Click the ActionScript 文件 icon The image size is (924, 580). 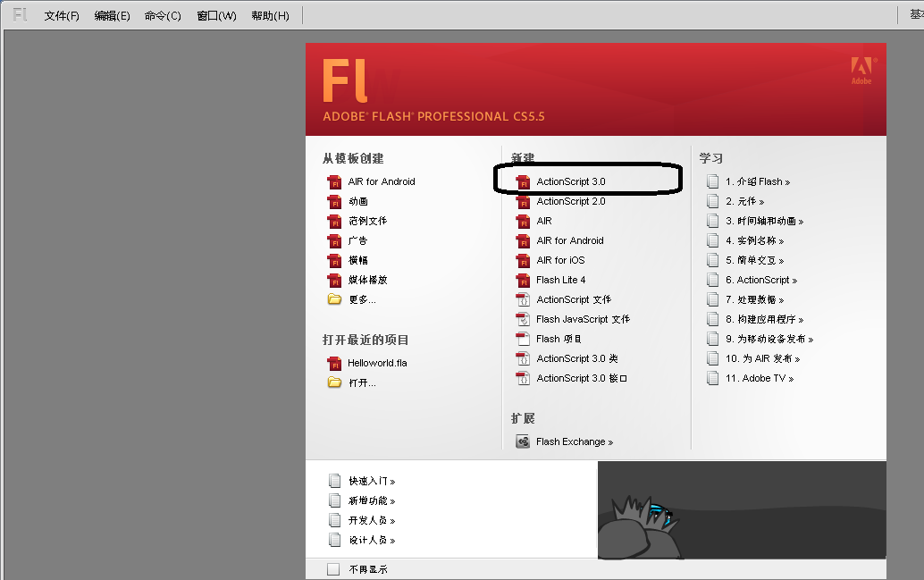point(524,300)
